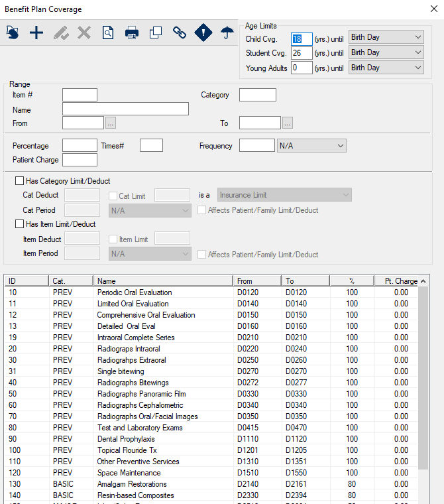Screen dimensions: 444x504
Task: Check the Has Item Limit/Deduct box
Action: [x=19, y=224]
